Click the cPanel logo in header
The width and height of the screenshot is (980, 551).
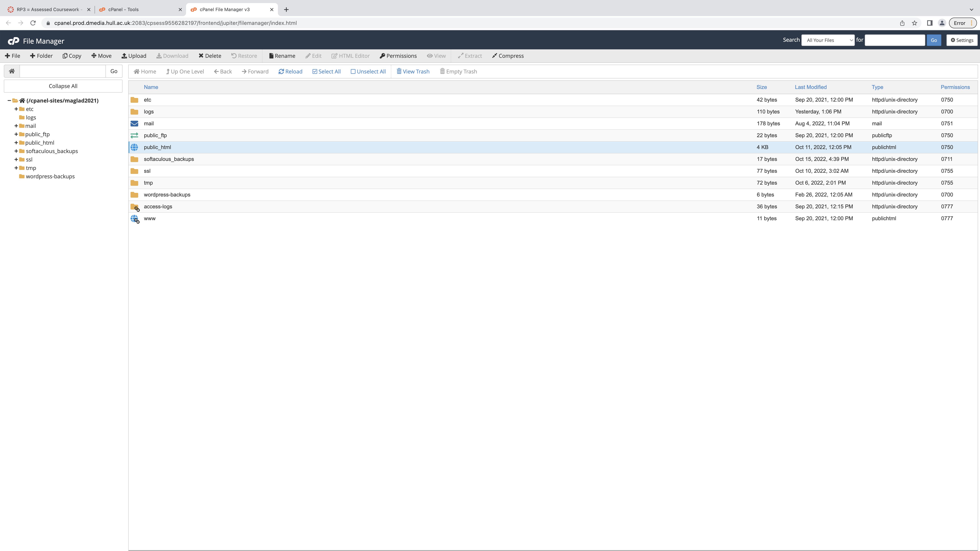coord(13,41)
